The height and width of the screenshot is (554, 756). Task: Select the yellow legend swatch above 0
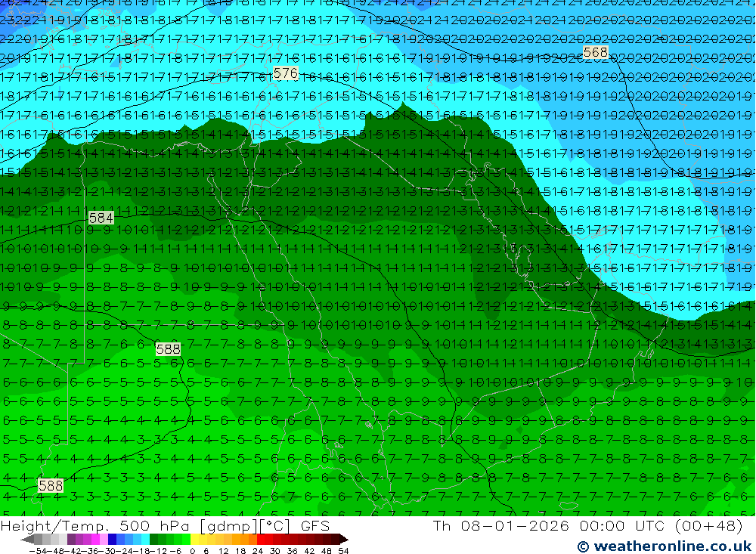click(194, 540)
